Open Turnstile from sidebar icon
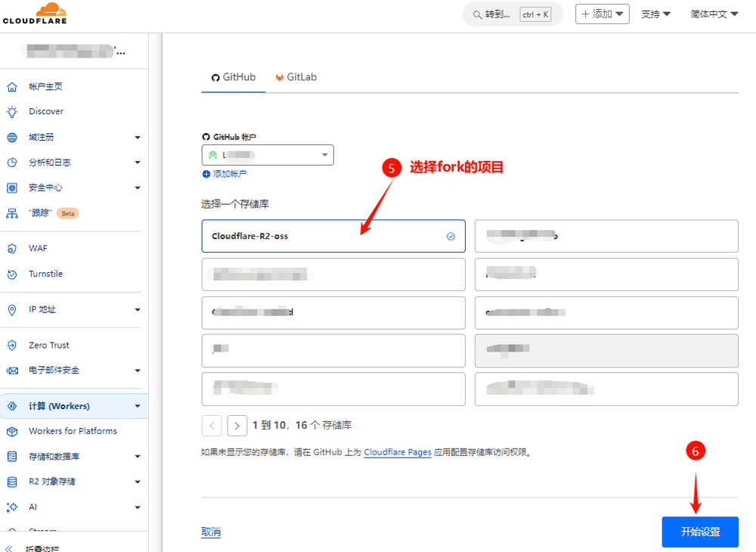756x552 pixels. (x=12, y=274)
